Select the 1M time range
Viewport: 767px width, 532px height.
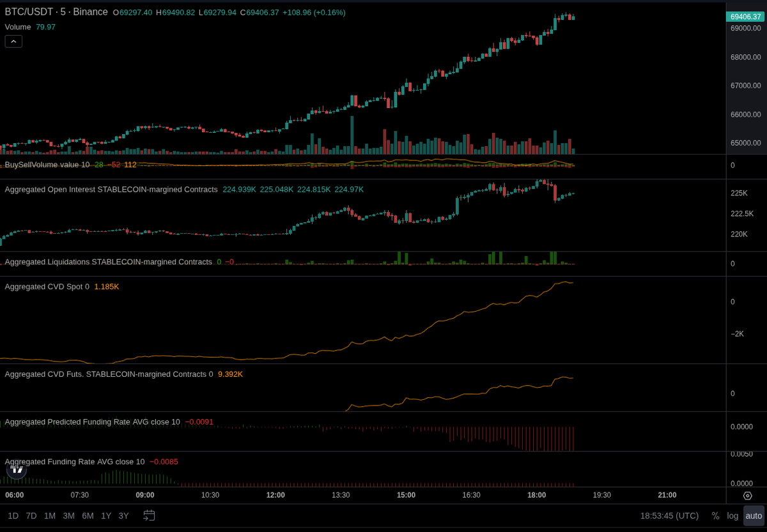pyautogui.click(x=50, y=516)
